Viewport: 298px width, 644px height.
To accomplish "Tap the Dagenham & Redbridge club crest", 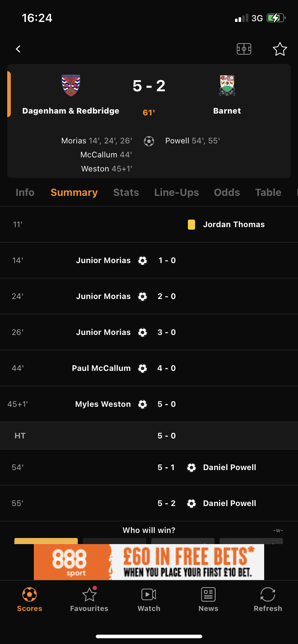I will [71, 86].
